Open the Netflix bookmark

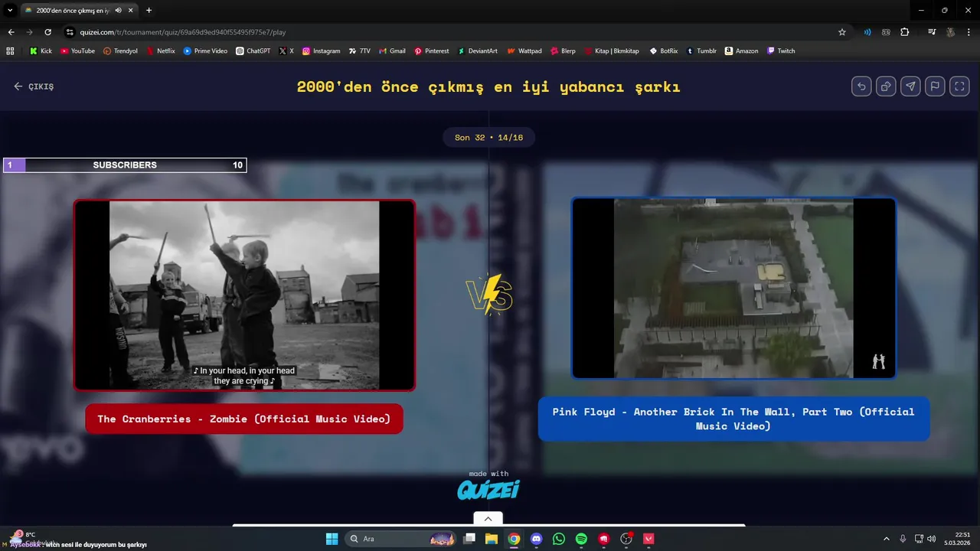click(x=161, y=51)
